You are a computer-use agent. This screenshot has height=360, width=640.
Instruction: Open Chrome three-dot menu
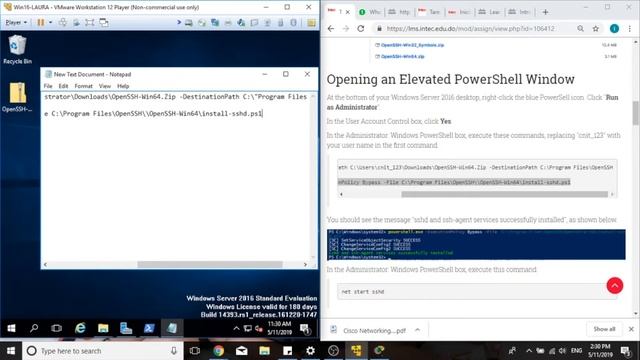630,29
